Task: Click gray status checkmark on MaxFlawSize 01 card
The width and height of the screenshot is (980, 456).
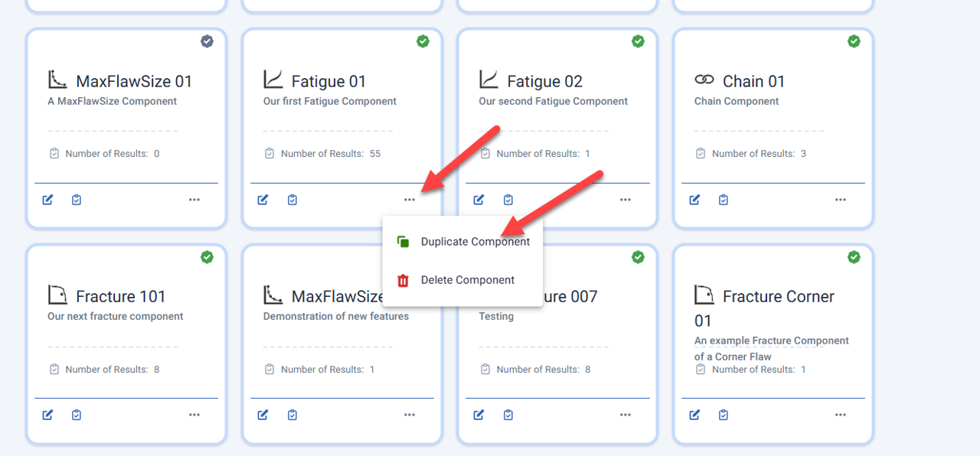Action: pyautogui.click(x=207, y=41)
